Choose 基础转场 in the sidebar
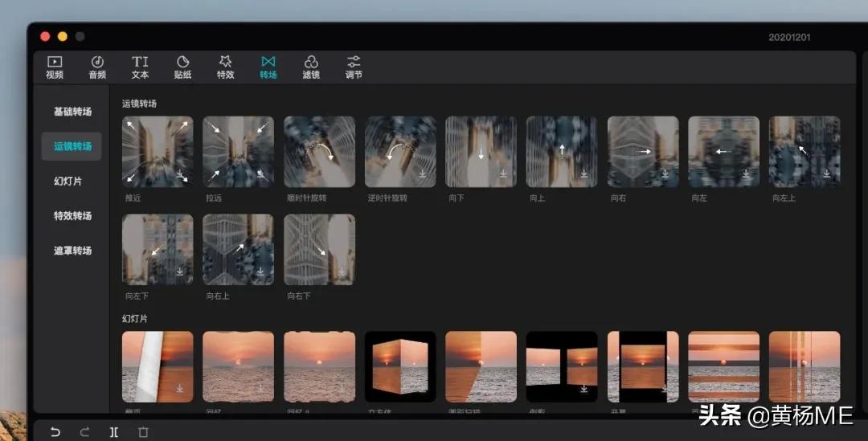 (x=72, y=112)
